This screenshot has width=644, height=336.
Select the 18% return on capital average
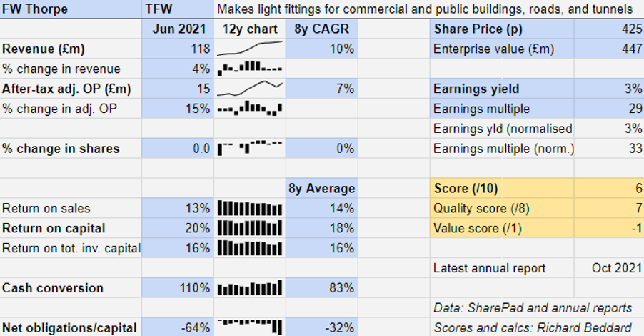tap(321, 228)
